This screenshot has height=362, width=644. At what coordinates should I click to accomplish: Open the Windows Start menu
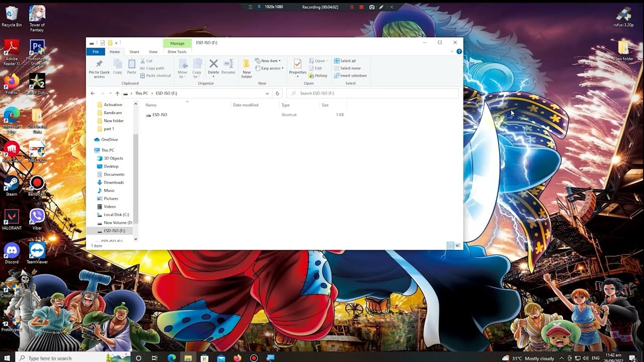tap(7, 358)
